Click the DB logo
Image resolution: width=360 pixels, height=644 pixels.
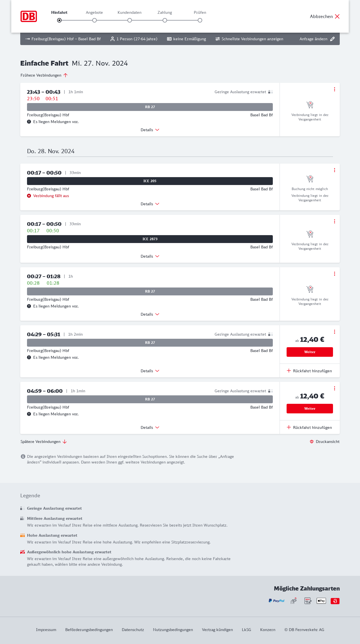[x=29, y=16]
